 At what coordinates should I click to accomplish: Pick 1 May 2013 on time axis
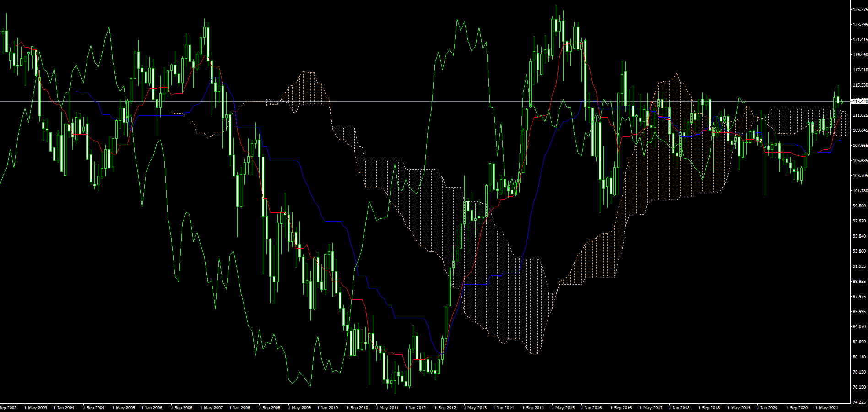coord(475,407)
